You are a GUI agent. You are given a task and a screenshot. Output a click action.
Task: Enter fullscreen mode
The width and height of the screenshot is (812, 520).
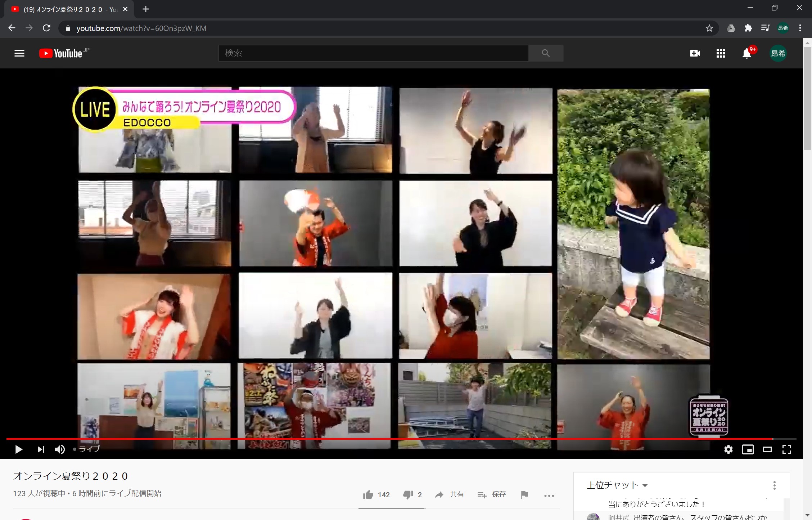coord(787,449)
